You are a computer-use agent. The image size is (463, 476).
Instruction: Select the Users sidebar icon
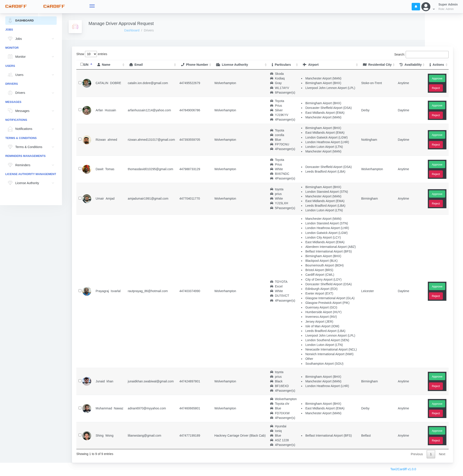(x=10, y=75)
